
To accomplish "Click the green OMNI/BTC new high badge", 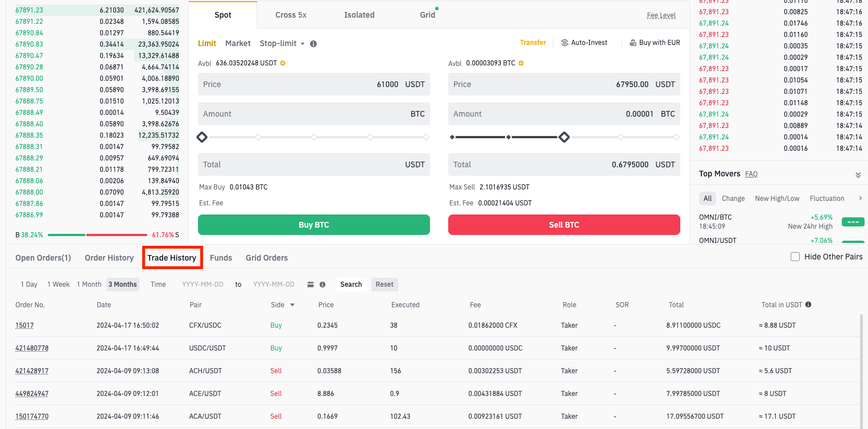I will click(x=853, y=222).
